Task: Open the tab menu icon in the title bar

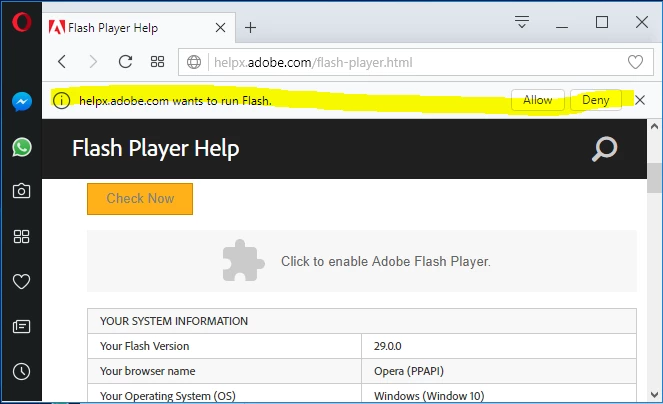Action: click(522, 22)
